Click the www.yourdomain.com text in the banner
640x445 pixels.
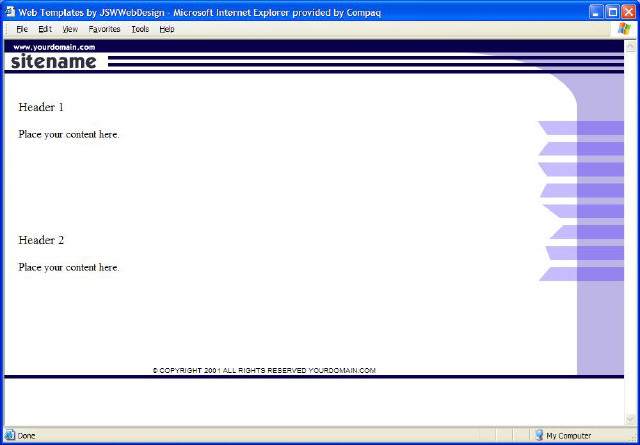click(54, 47)
